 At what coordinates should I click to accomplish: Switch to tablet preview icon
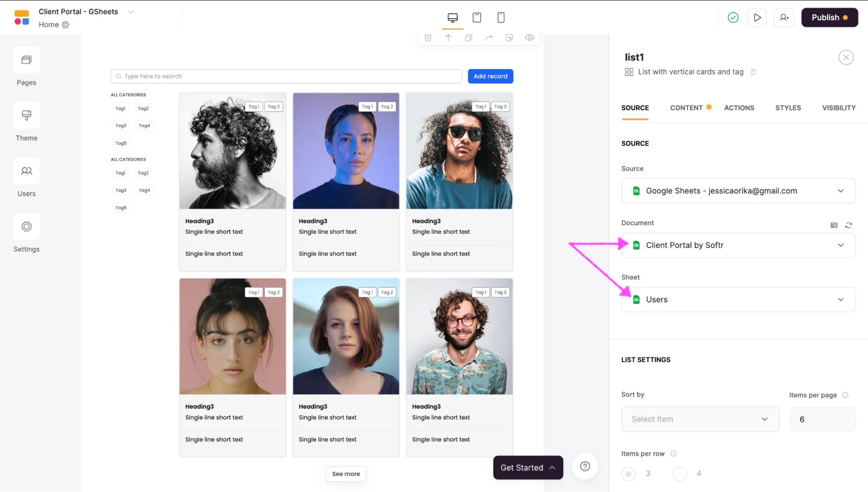pos(477,17)
